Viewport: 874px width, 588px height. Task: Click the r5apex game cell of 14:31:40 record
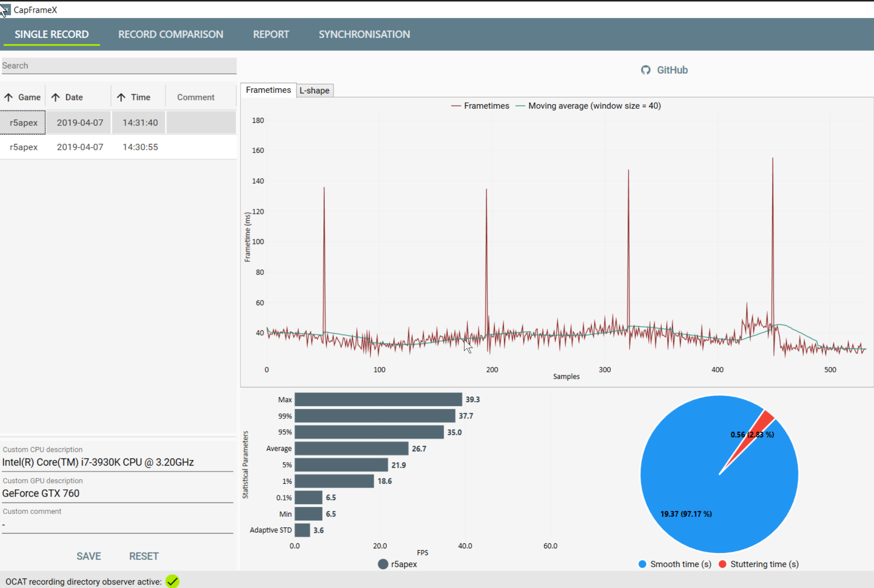pos(23,122)
